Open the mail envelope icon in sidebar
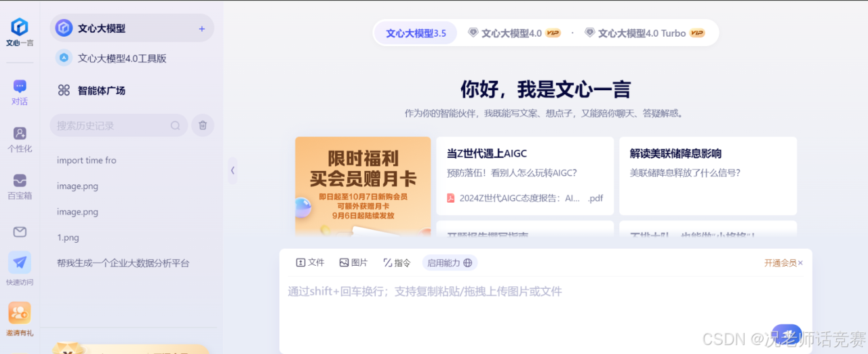Image resolution: width=868 pixels, height=354 pixels. click(x=20, y=232)
